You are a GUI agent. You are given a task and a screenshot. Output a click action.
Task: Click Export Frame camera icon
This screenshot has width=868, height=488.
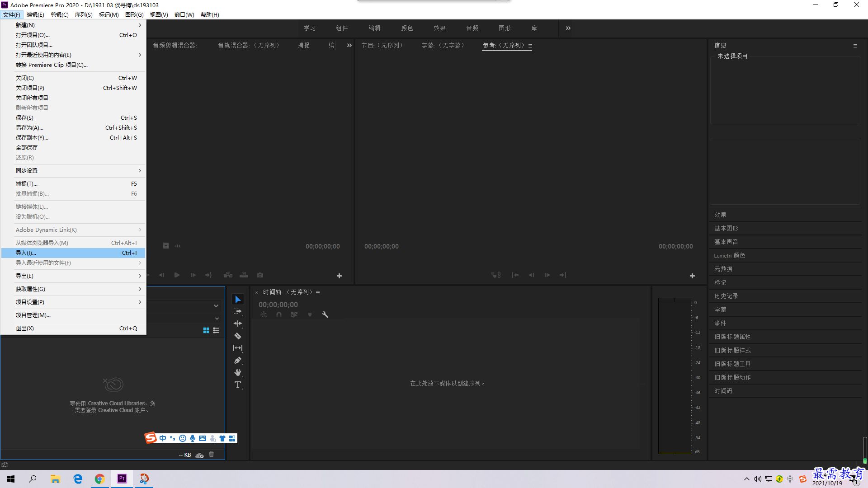click(x=260, y=275)
